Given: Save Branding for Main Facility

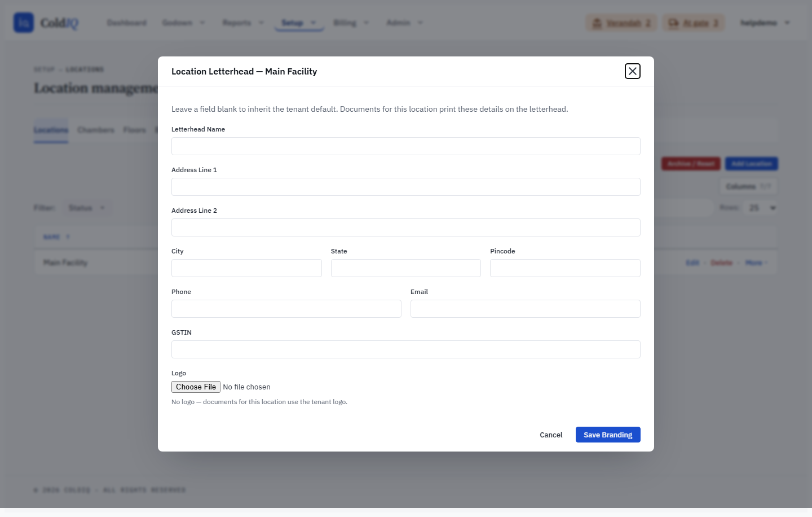Looking at the screenshot, I should (x=608, y=435).
